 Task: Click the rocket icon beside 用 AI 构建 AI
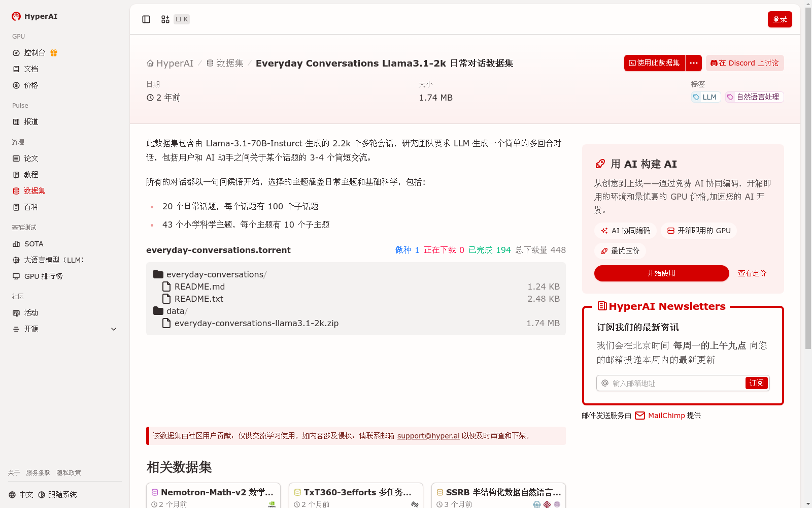(x=600, y=164)
